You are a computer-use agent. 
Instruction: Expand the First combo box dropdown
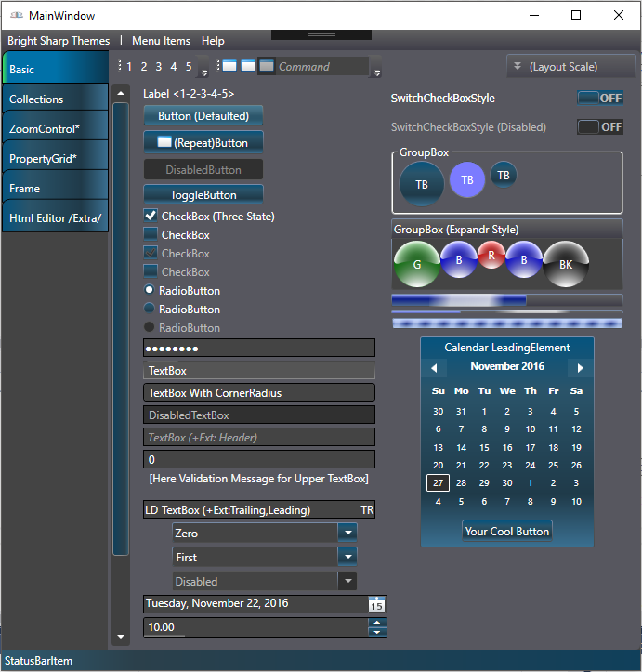347,557
